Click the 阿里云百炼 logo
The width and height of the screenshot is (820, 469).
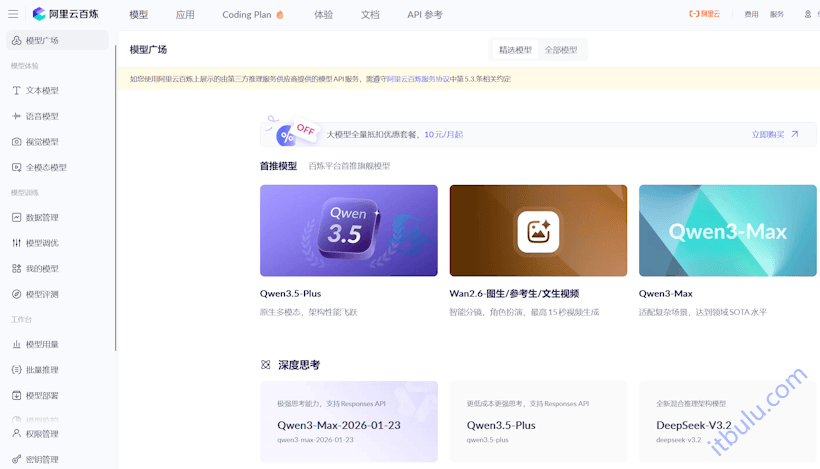click(x=65, y=14)
